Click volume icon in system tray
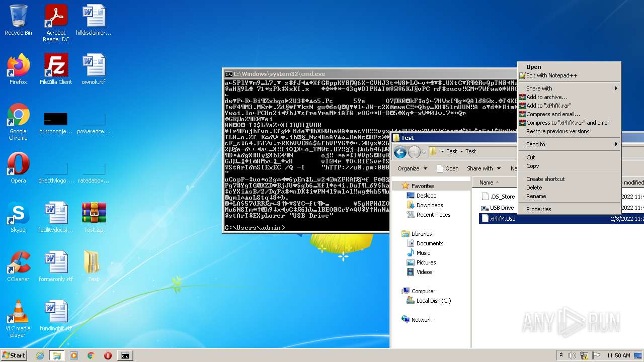The height and width of the screenshot is (362, 644). coord(572,355)
